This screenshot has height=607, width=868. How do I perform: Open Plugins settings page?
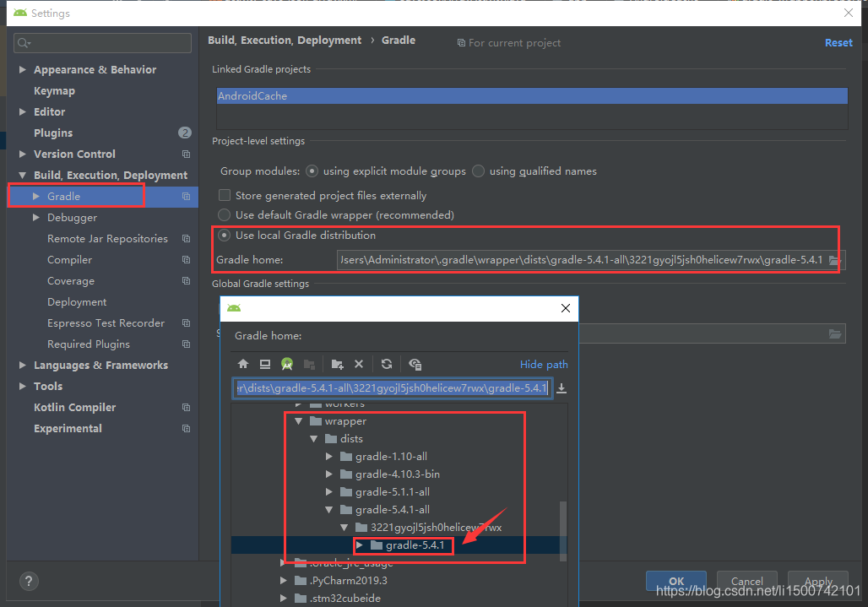pyautogui.click(x=53, y=133)
